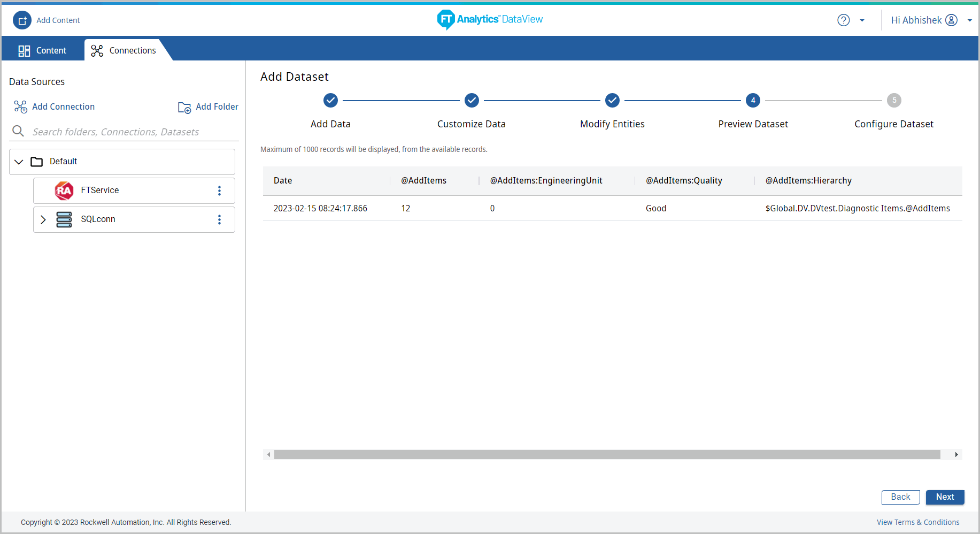Click the SQLconn database icon

pos(64,219)
